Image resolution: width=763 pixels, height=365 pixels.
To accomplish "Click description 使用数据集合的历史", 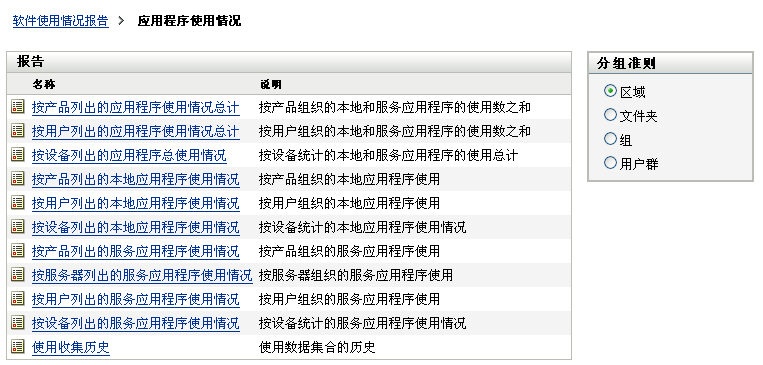I will pos(317,347).
